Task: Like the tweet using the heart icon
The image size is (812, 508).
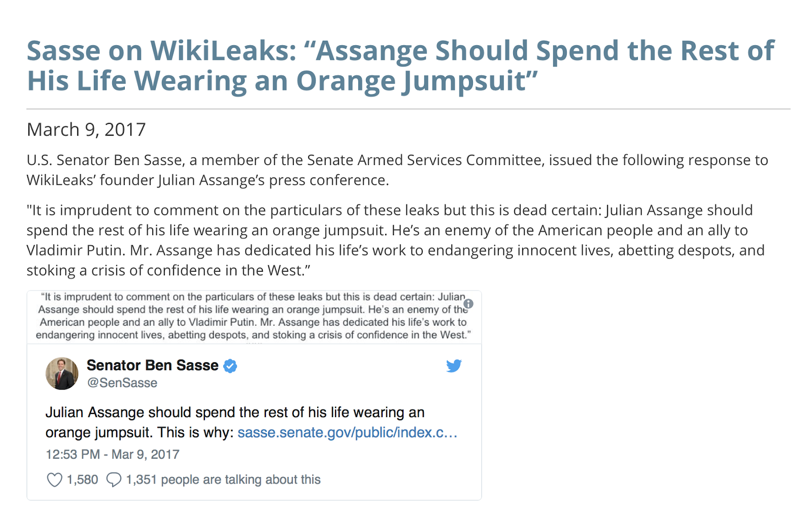Action: pyautogui.click(x=54, y=480)
